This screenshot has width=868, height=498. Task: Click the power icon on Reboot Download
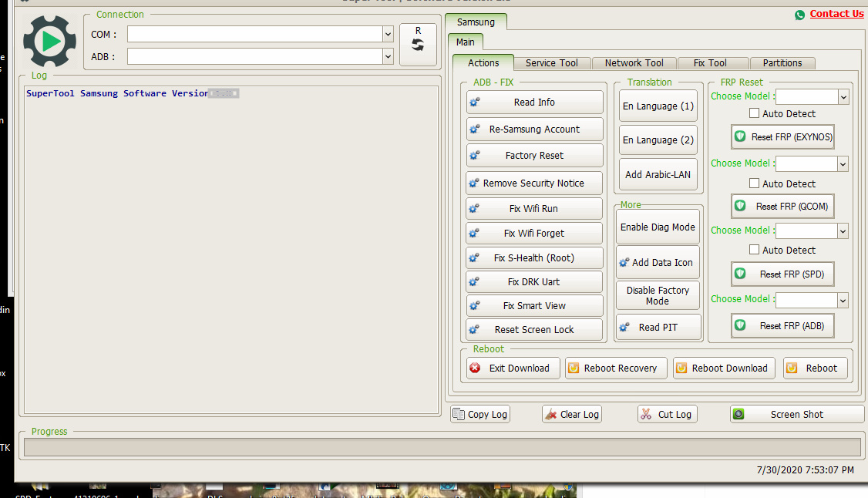(x=681, y=368)
